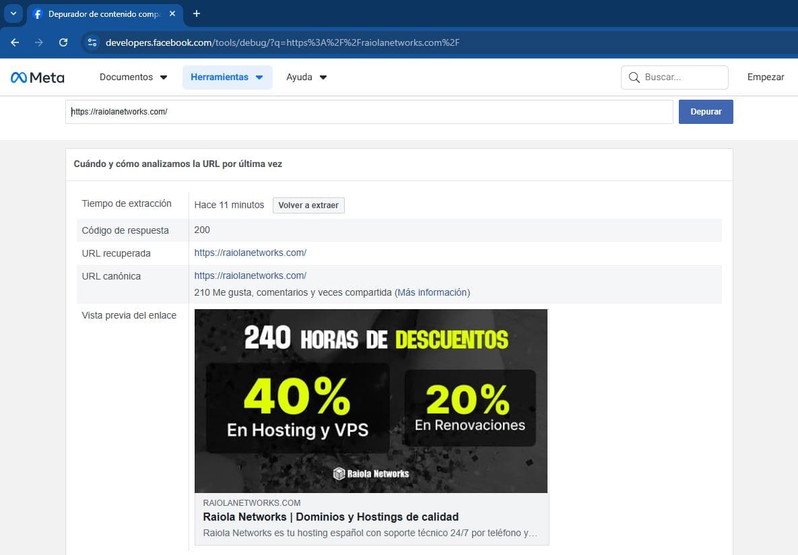Click the 'Código de respuesta' label
The width and height of the screenshot is (798, 555).
tap(125, 230)
